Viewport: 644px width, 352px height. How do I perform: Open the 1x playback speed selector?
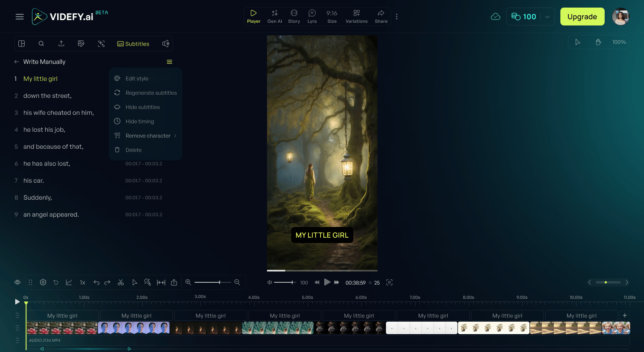[x=83, y=282]
